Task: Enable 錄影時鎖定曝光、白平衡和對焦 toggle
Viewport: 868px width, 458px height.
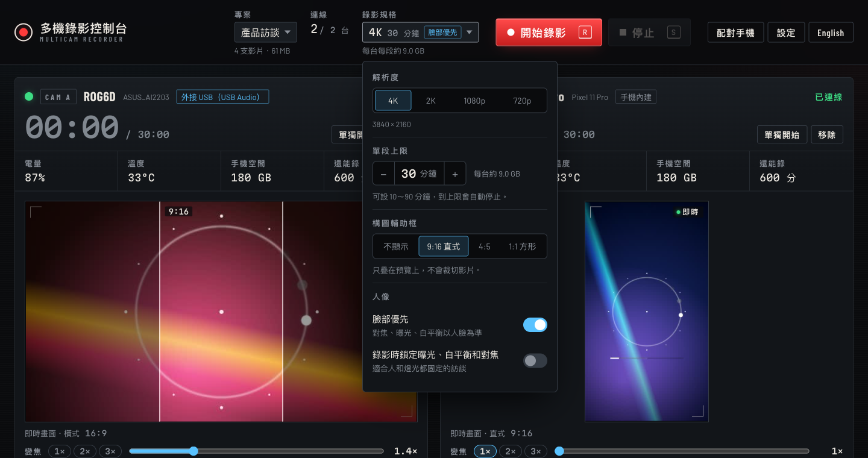Action: 535,360
